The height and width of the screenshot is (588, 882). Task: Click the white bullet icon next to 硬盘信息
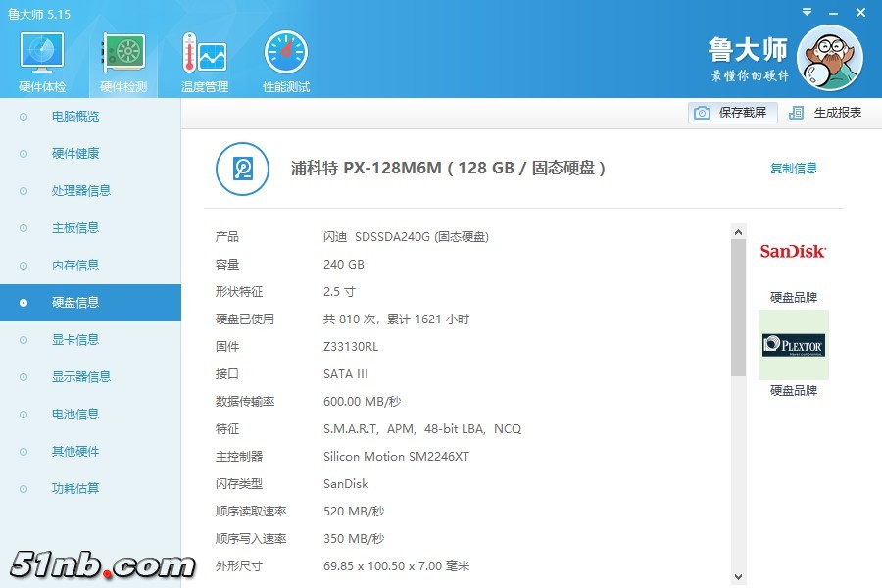click(x=24, y=303)
